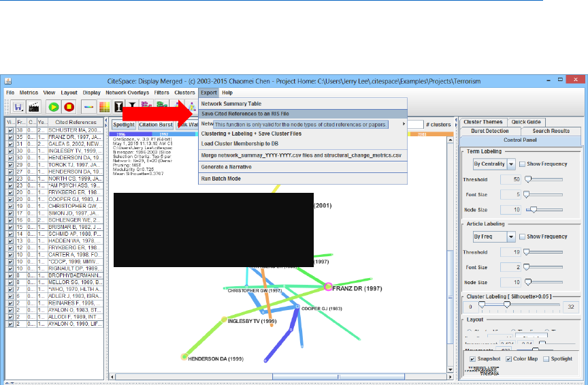The image size is (588, 385).
Task: Start layout with the green play icon
Action: [x=54, y=107]
